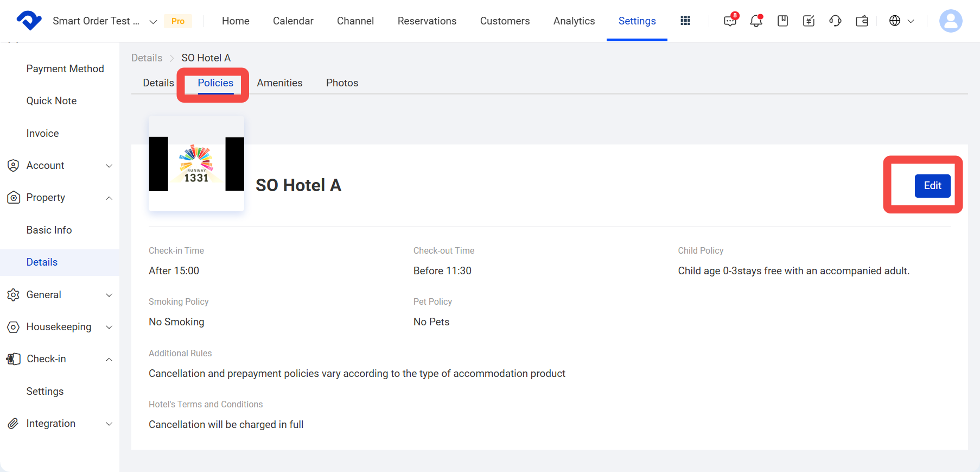Go to the Home menu
The width and height of the screenshot is (980, 472).
[236, 21]
